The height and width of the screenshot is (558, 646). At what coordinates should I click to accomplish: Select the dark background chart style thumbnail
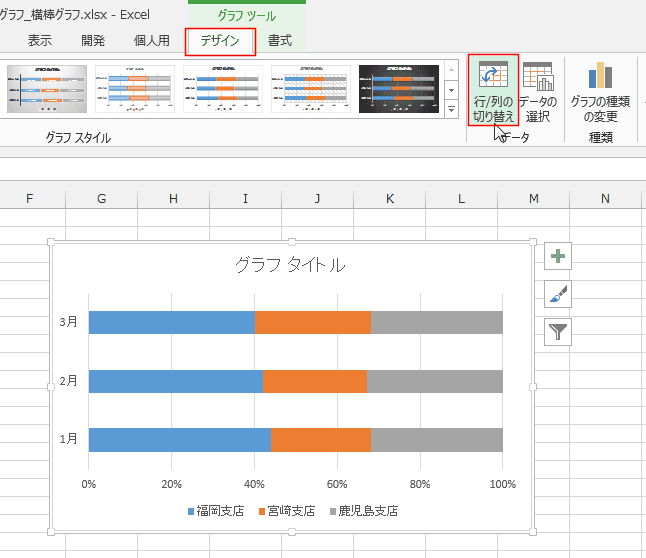tap(399, 89)
